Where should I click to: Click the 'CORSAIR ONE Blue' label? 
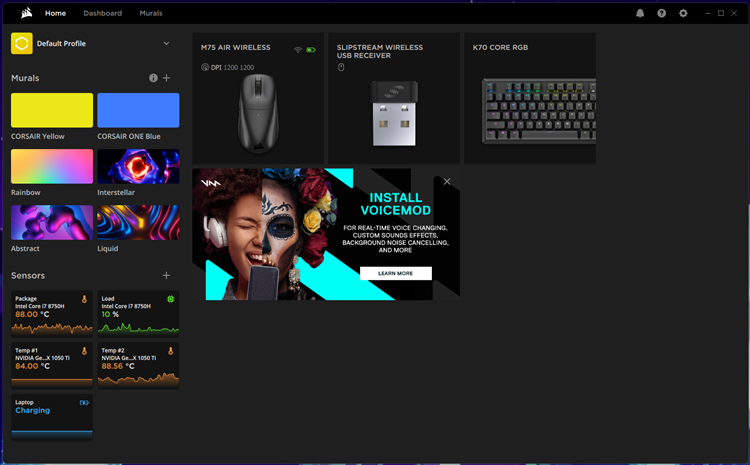pos(129,136)
